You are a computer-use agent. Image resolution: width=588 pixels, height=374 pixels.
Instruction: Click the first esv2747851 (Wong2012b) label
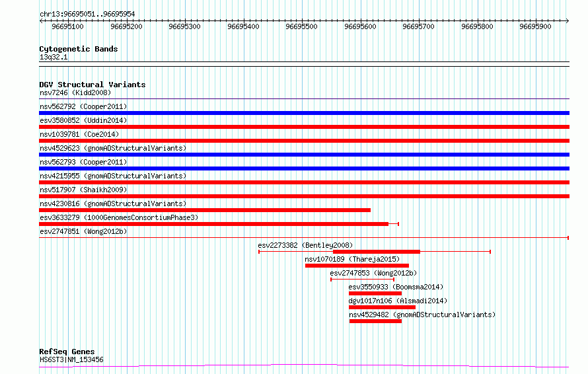click(83, 231)
